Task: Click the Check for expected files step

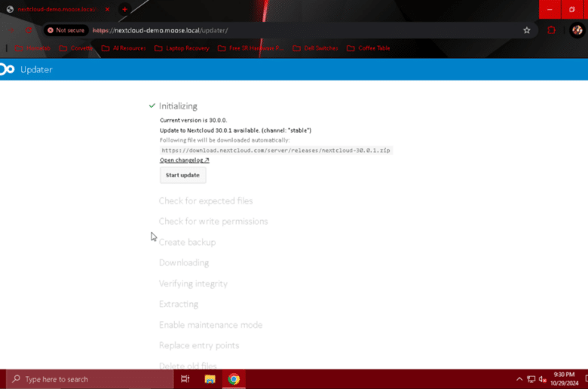Action: pyautogui.click(x=206, y=201)
